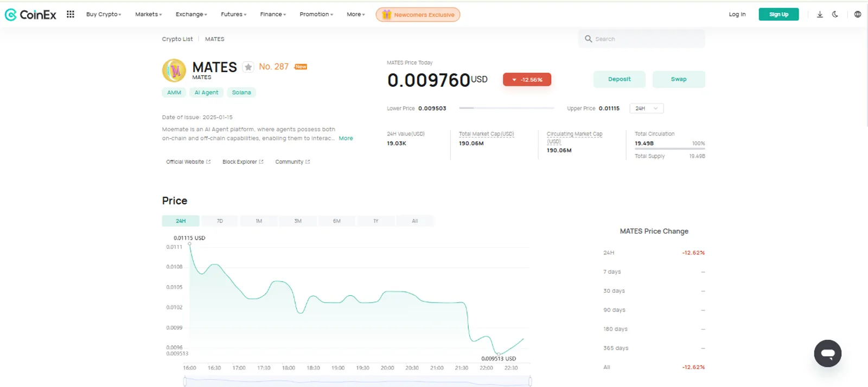Focus the Search input field
This screenshot has width=868, height=387.
(x=642, y=39)
